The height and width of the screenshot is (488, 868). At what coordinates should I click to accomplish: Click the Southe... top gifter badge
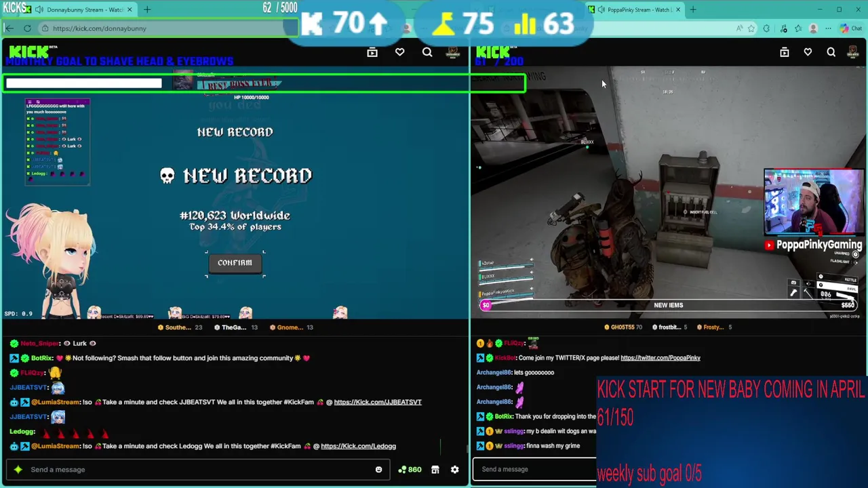(x=180, y=327)
